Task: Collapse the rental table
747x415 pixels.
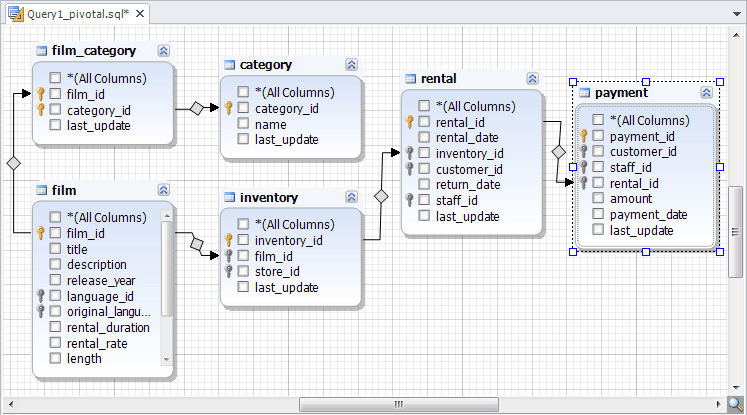Action: (532, 79)
